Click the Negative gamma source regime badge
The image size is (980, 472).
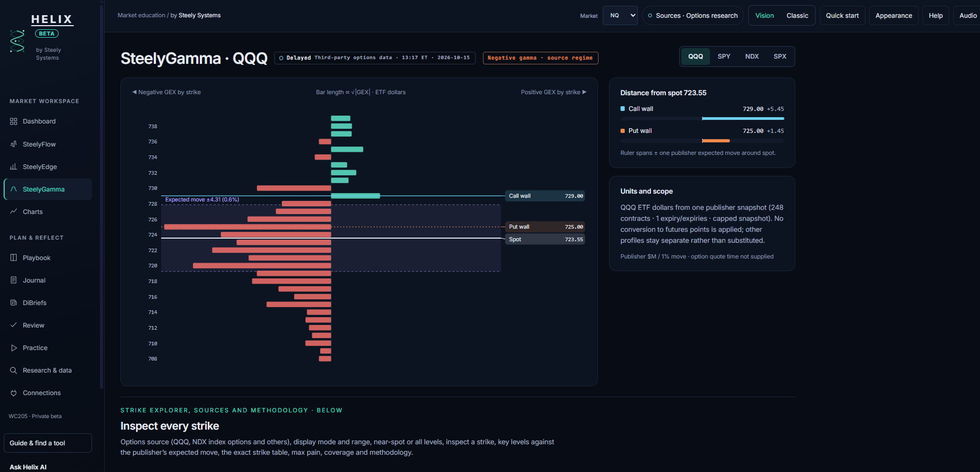click(x=540, y=58)
